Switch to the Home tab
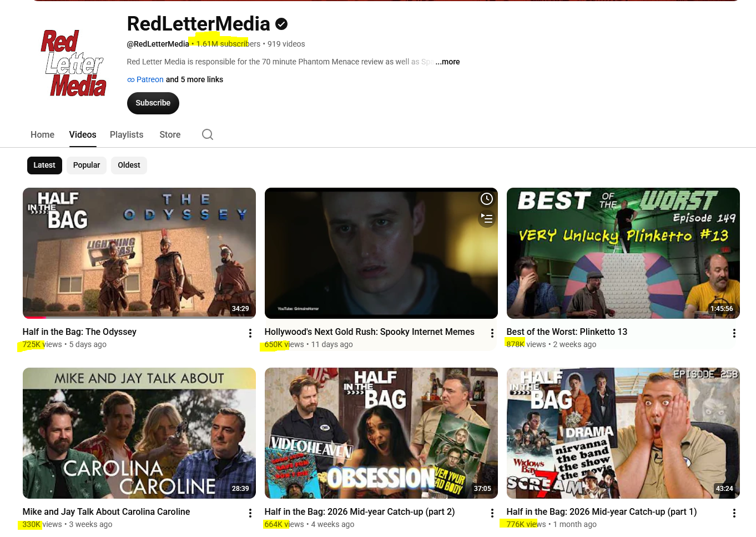The height and width of the screenshot is (537, 756). click(x=42, y=134)
